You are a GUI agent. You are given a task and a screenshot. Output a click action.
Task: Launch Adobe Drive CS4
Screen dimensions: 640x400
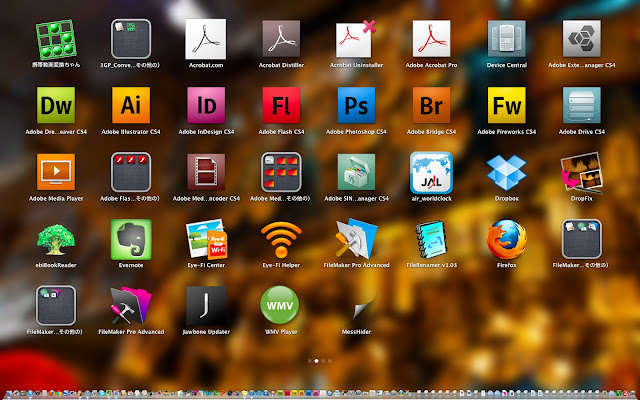click(x=582, y=105)
